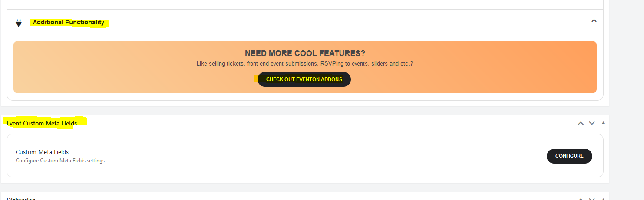Click the Discussion panel move down arrow
Image resolution: width=644 pixels, height=200 pixels.
pyautogui.click(x=591, y=199)
